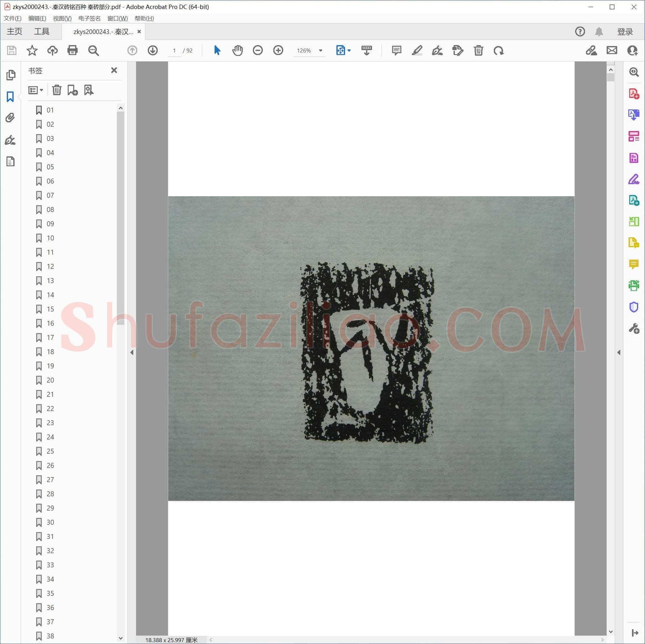Open bookmark options menu dropdown
The height and width of the screenshot is (644, 645).
click(x=36, y=90)
